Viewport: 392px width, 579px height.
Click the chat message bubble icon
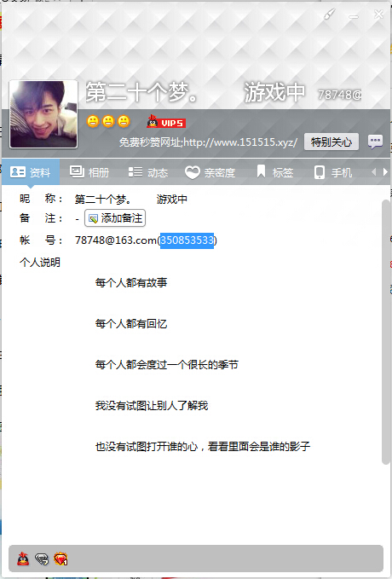[x=375, y=142]
